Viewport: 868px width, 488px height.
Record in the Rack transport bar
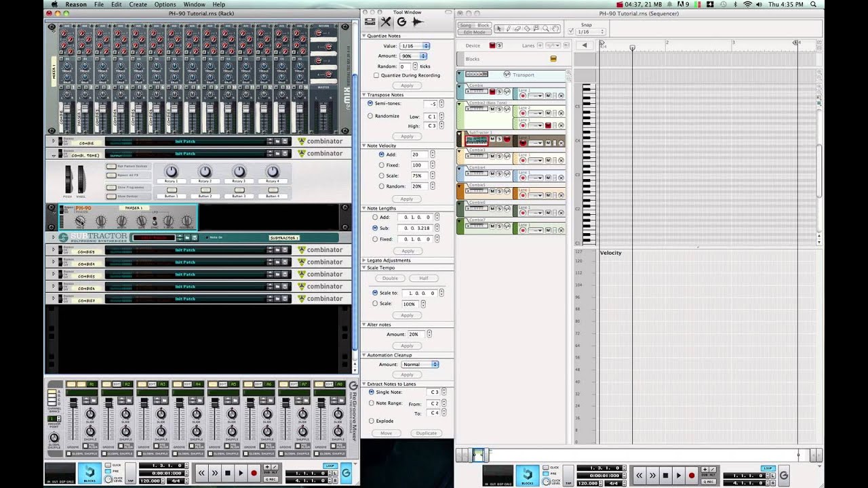coord(254,473)
